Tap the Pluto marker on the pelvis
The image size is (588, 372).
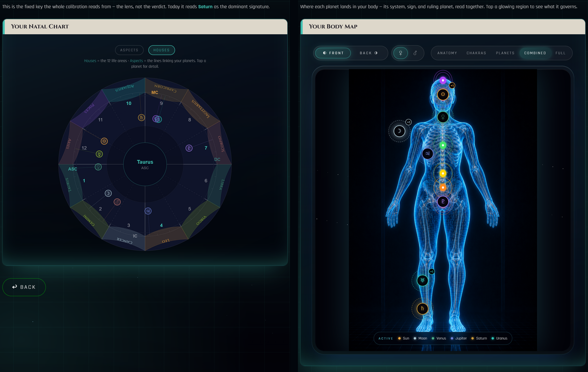pos(443,201)
